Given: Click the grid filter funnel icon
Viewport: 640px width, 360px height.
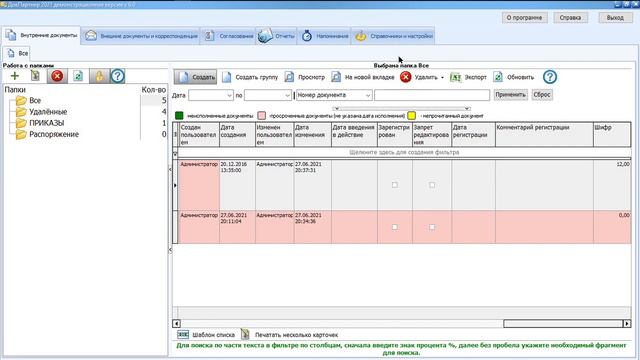Looking at the screenshot, I should click(x=175, y=154).
